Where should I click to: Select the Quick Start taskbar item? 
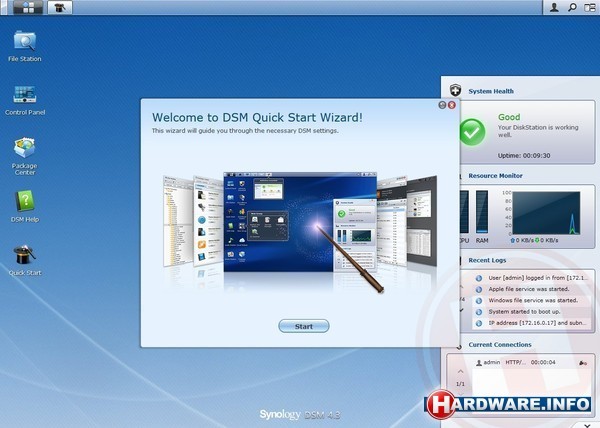pyautogui.click(x=60, y=7)
